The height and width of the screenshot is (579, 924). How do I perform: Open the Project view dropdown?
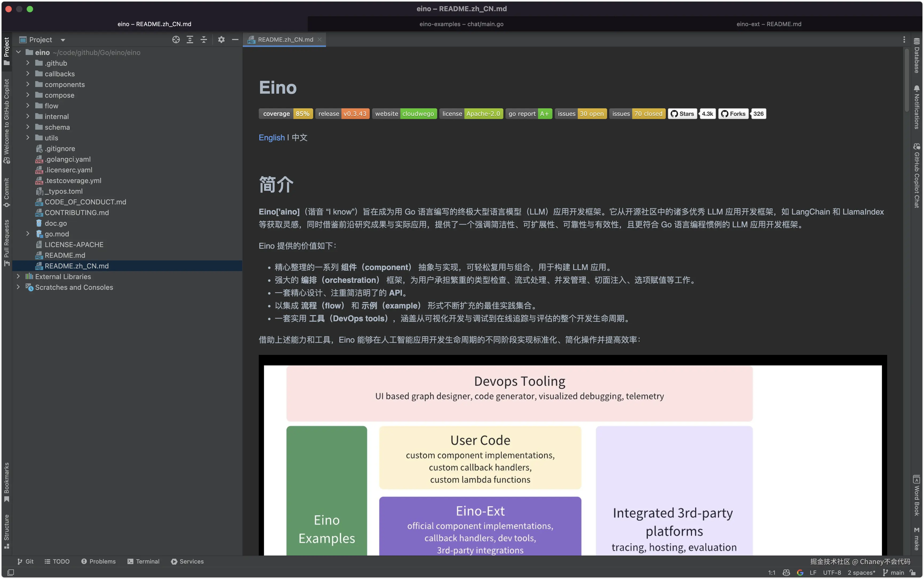coord(63,40)
